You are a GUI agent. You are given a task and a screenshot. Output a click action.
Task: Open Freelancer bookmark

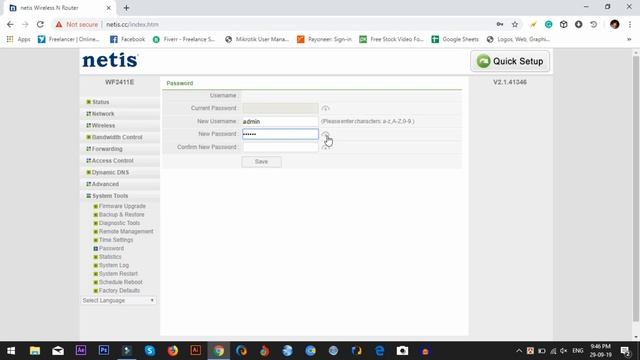[69, 39]
